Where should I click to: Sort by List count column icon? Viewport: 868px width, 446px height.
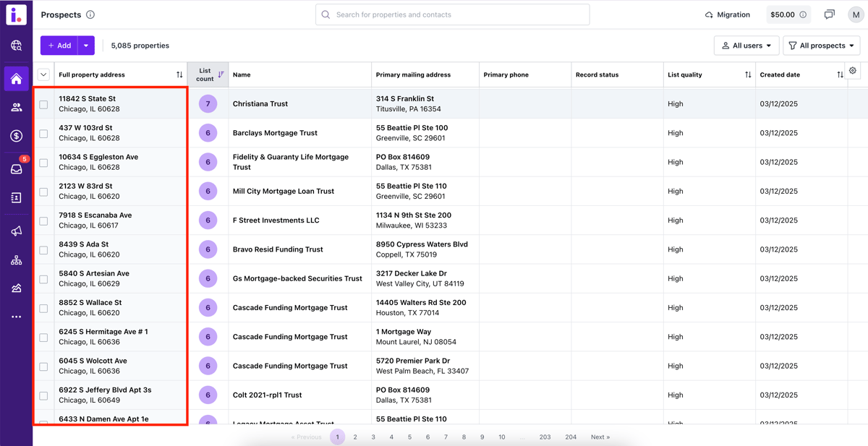pos(221,74)
